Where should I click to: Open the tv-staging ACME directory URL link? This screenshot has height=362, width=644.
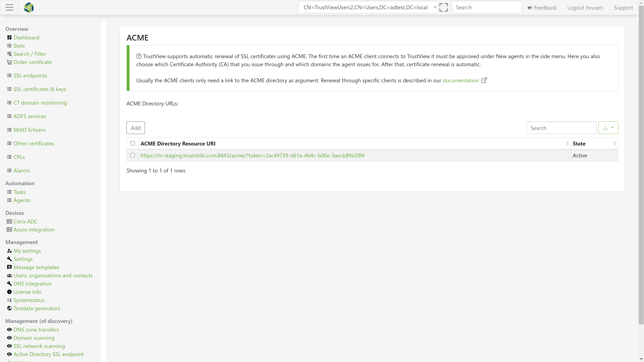(x=252, y=155)
